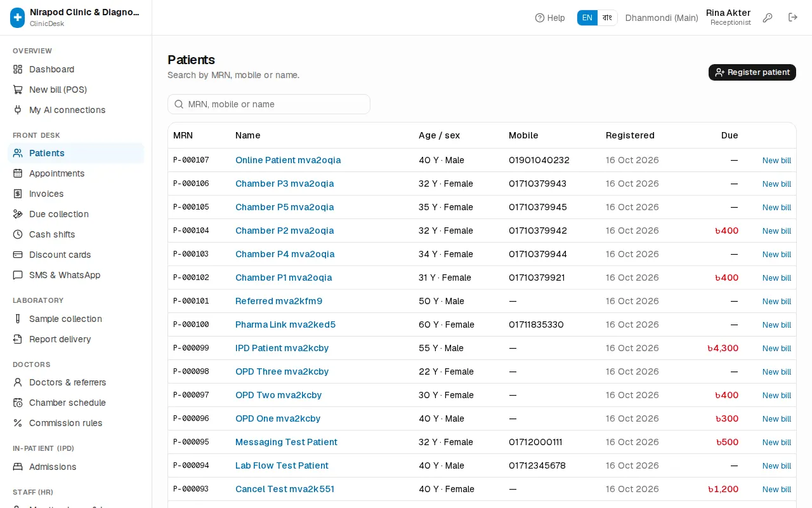812x508 pixels.
Task: Open Doctors & referrers section
Action: coord(76,382)
